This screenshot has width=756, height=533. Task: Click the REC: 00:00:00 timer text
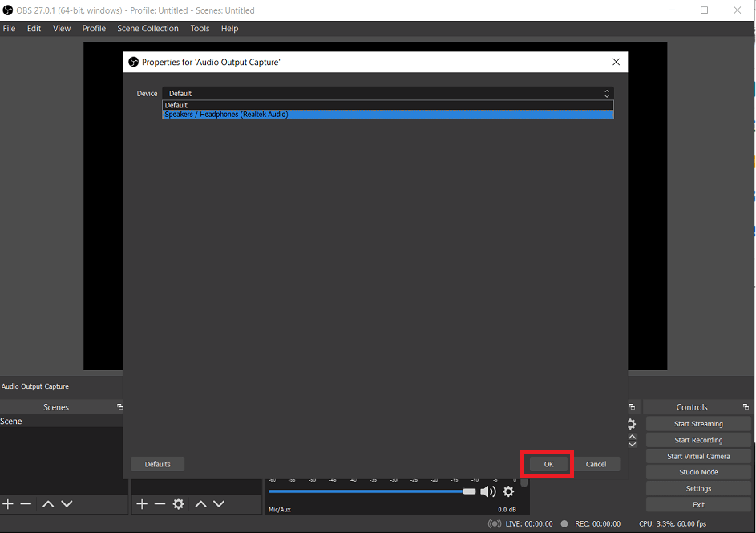click(597, 524)
